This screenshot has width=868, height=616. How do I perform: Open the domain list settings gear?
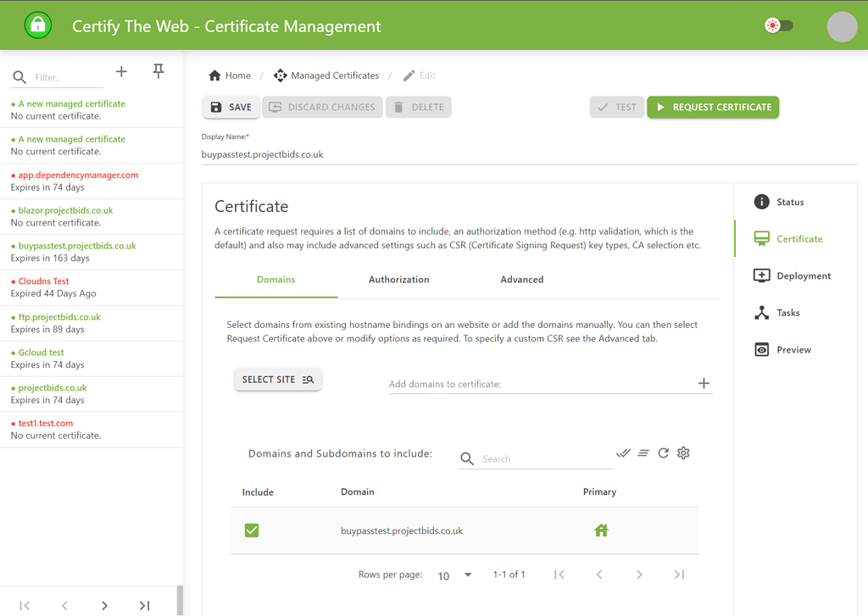(683, 452)
